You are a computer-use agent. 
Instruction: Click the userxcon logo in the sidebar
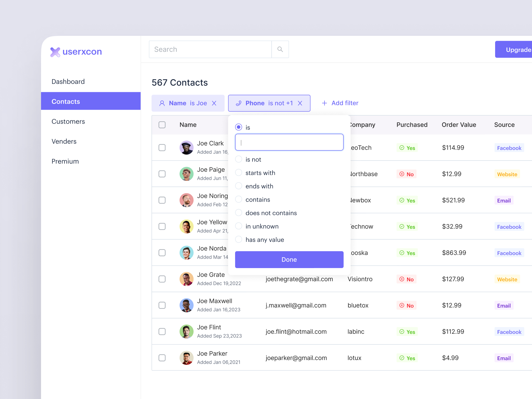pyautogui.click(x=76, y=52)
